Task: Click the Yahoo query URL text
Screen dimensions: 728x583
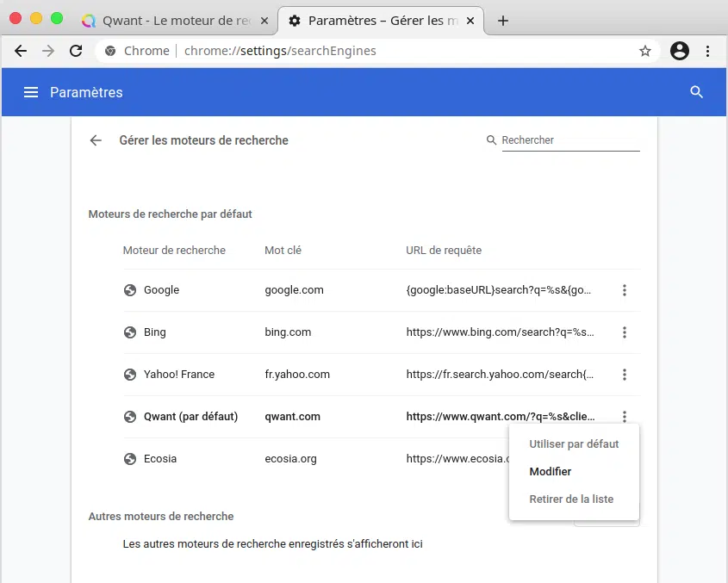Action: pyautogui.click(x=500, y=375)
